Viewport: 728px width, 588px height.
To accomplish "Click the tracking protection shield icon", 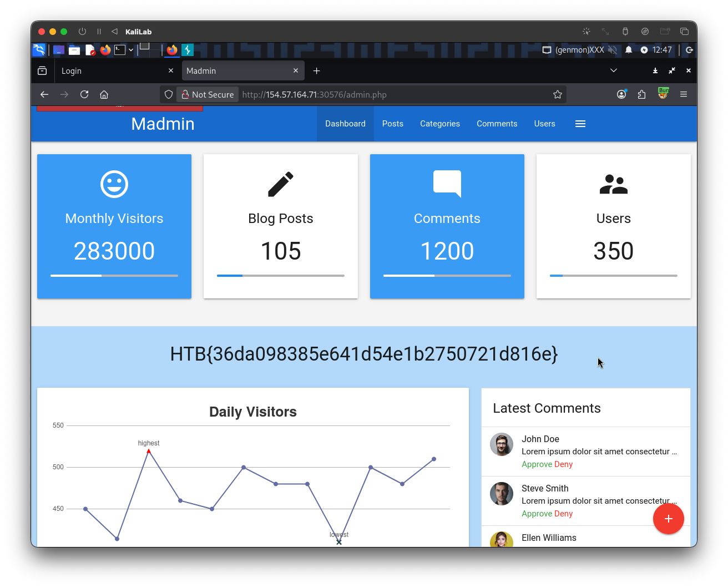I will 169,94.
